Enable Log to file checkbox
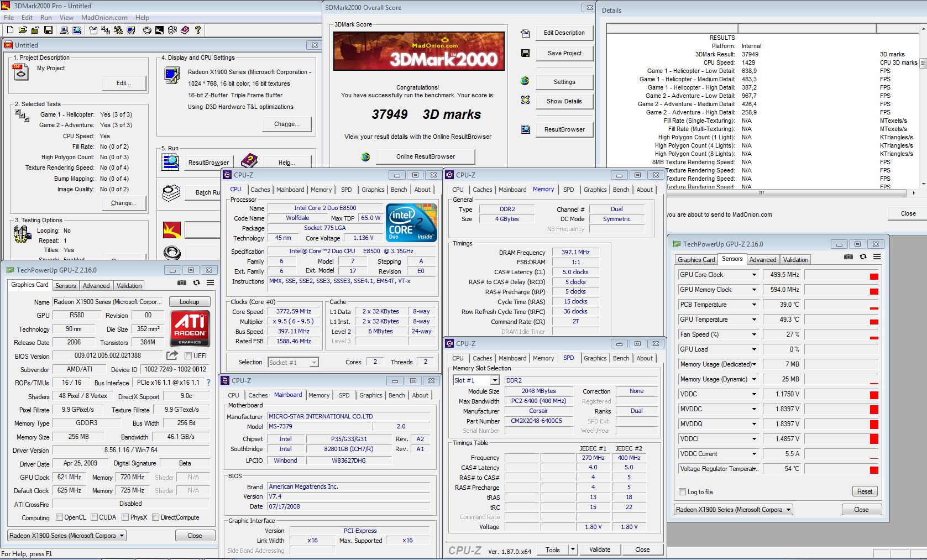Screen dimensions: 927x560 [682, 492]
